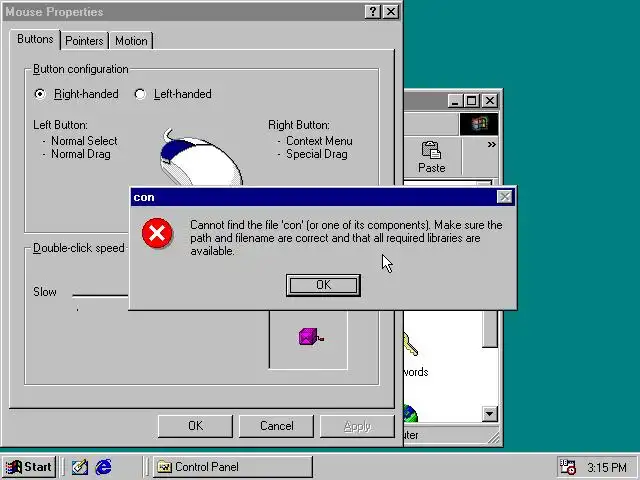Click the Control Panel scroll down arrow

point(490,414)
